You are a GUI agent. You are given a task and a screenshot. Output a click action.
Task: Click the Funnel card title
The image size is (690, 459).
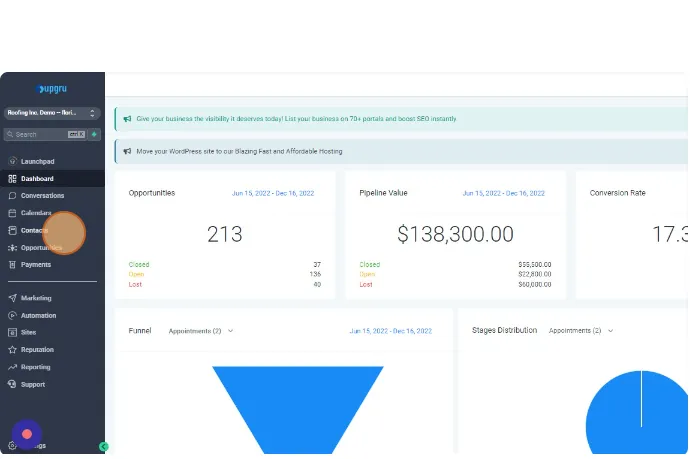click(139, 330)
